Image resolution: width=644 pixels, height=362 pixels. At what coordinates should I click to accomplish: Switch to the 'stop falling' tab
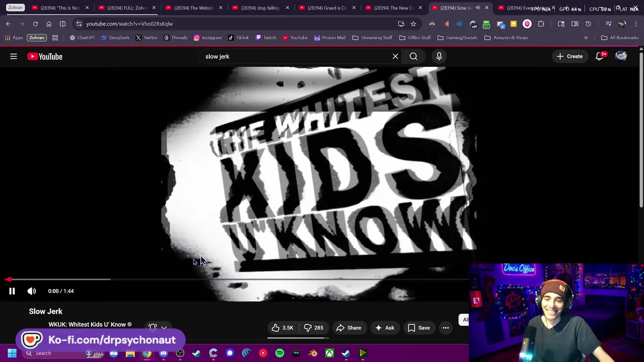click(x=261, y=8)
